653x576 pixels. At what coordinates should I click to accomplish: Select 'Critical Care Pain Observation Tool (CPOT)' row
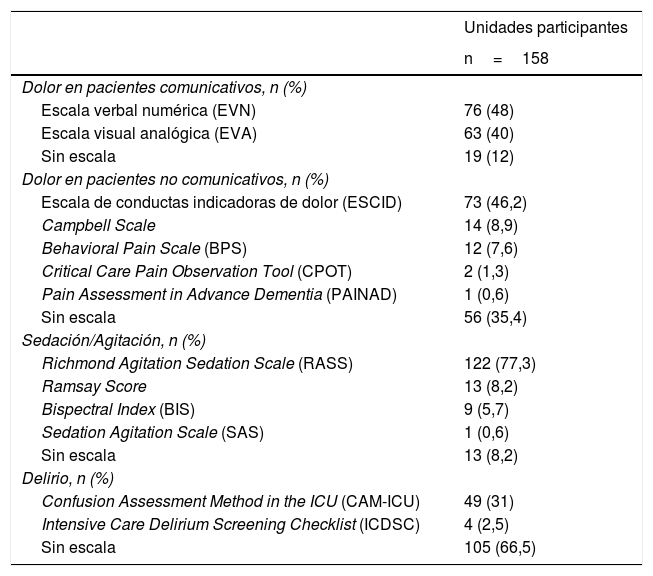(197, 272)
